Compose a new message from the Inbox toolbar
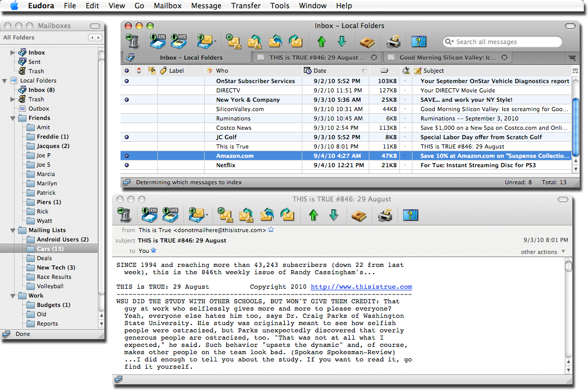The image size is (588, 390). 234,41
